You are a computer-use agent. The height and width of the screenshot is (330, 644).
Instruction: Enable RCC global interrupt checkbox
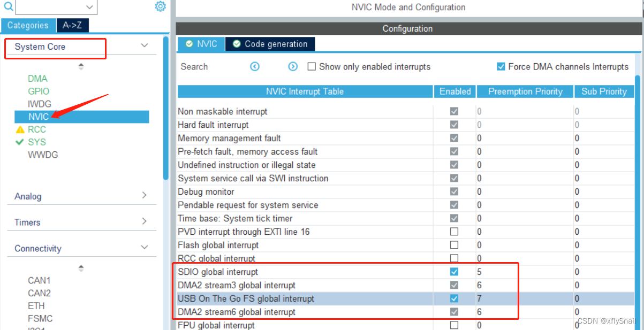point(454,258)
